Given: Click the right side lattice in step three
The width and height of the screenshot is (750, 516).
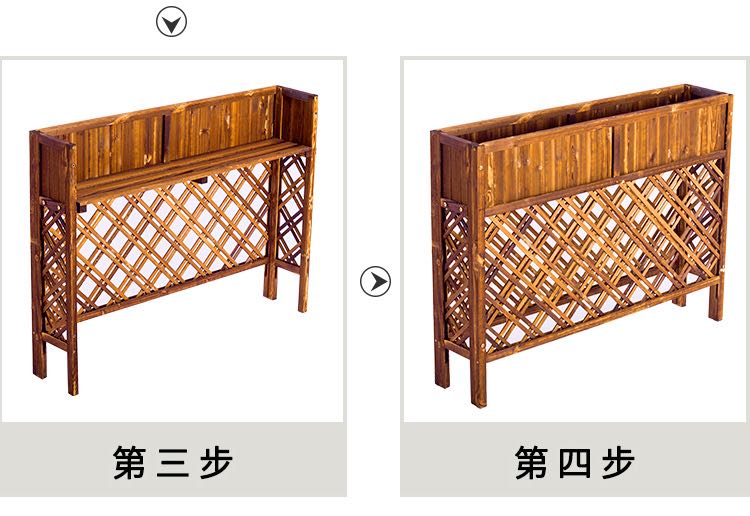Looking at the screenshot, I should pyautogui.click(x=292, y=210).
